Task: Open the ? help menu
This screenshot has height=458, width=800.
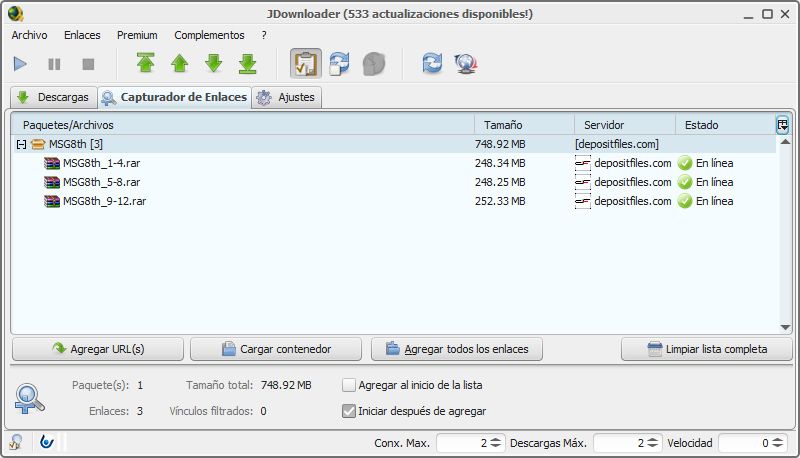Action: pos(264,35)
